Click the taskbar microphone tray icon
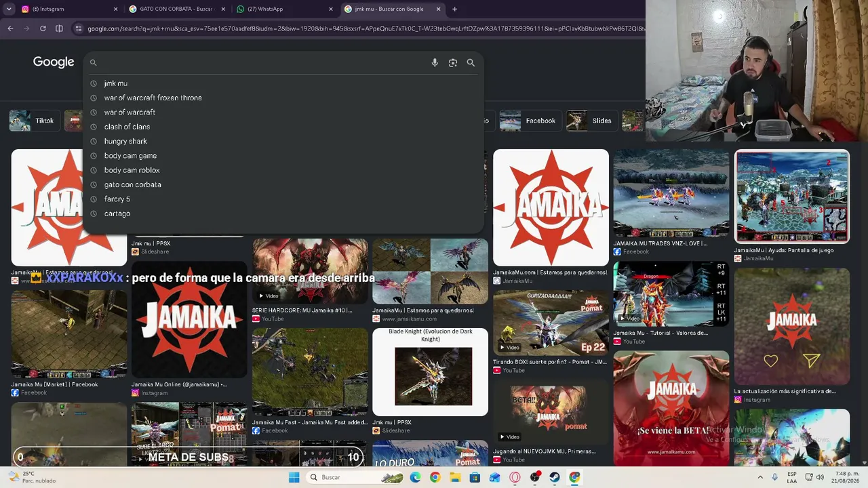The image size is (868, 488). 775,477
